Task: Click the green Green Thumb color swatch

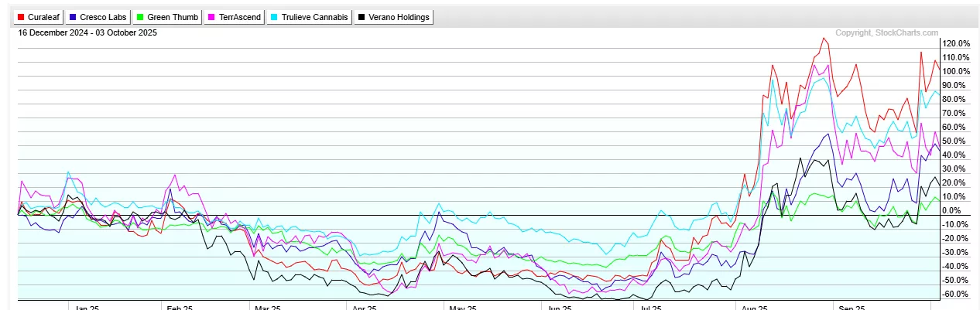Action: tap(141, 17)
